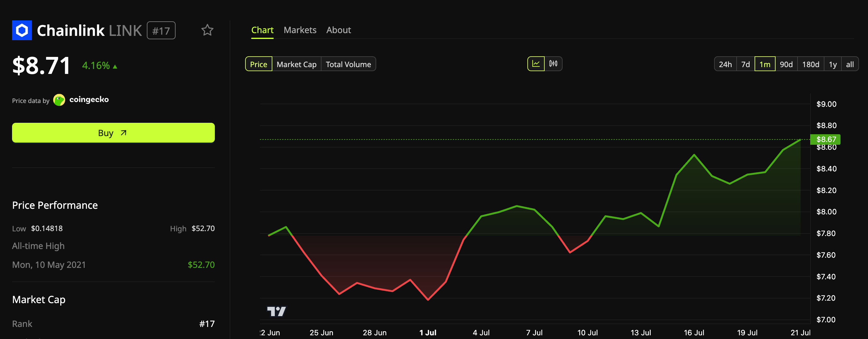Click the Price Performance heading
The width and height of the screenshot is (868, 339).
55,205
